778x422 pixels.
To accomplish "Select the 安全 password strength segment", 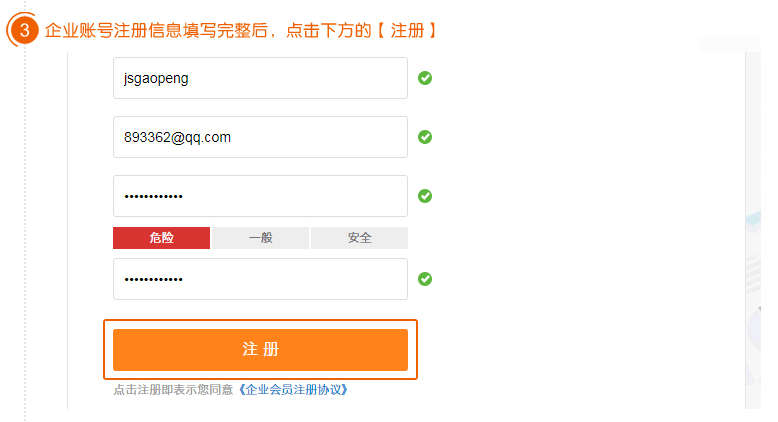I will (x=359, y=238).
